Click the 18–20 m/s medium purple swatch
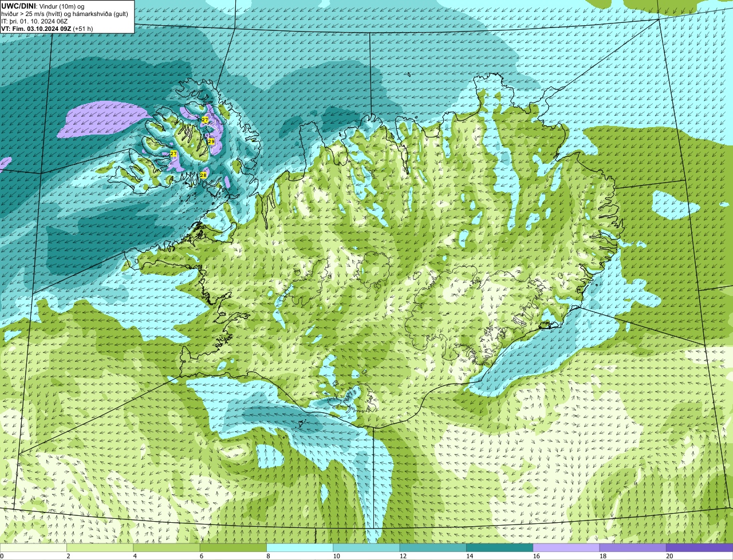Viewport: 733px width, 560px height. [633, 547]
